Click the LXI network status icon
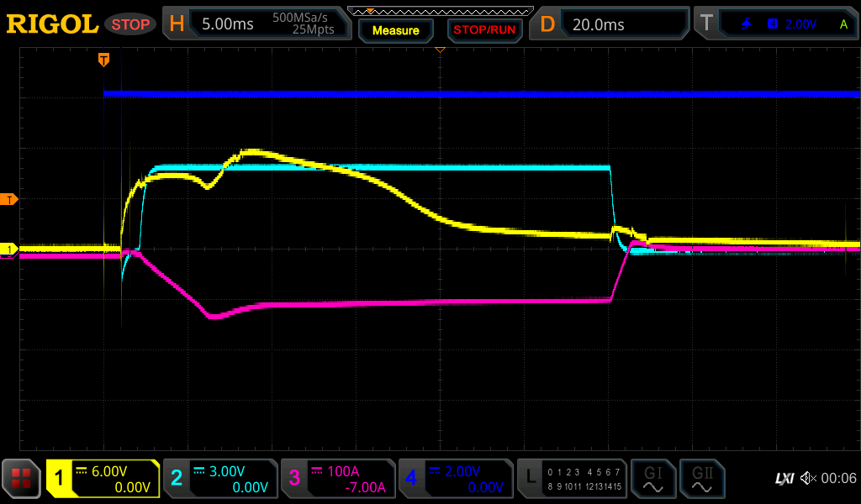Image resolution: width=861 pixels, height=504 pixels. coord(784,479)
